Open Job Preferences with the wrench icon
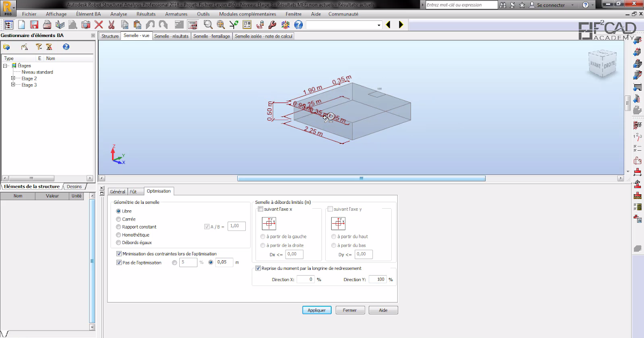Screen dimensions: 644x338 (272, 24)
